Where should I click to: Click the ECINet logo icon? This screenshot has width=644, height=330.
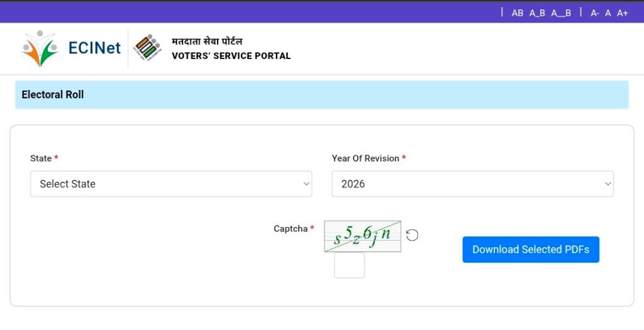click(x=40, y=48)
